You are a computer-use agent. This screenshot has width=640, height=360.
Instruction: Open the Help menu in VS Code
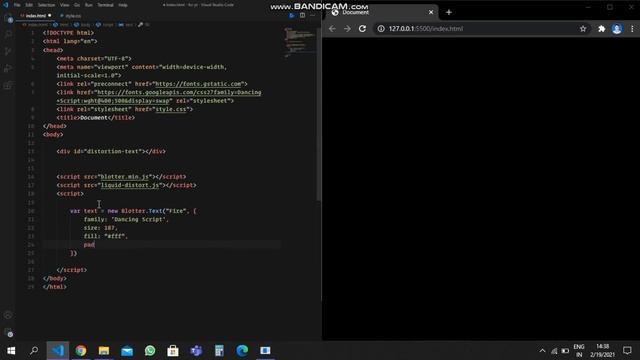tap(123, 5)
